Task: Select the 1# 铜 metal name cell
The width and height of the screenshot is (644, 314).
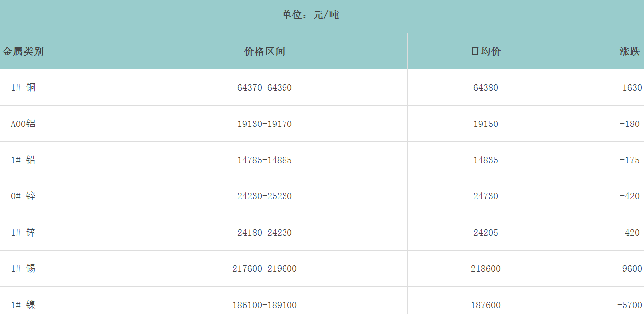Action: tap(23, 88)
